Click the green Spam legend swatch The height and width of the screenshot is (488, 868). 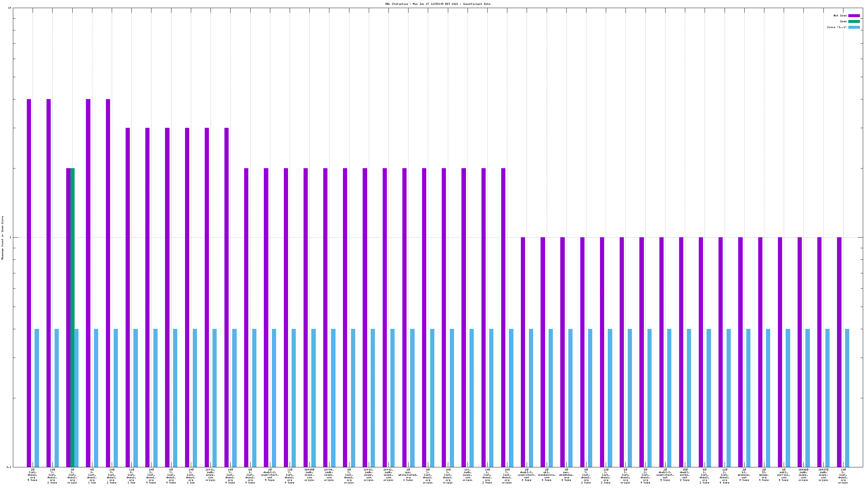point(854,21)
